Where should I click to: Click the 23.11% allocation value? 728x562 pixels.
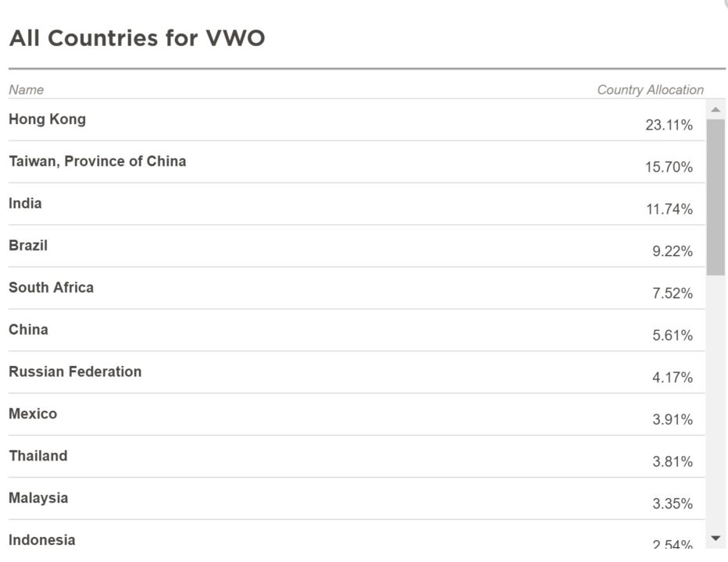click(669, 125)
